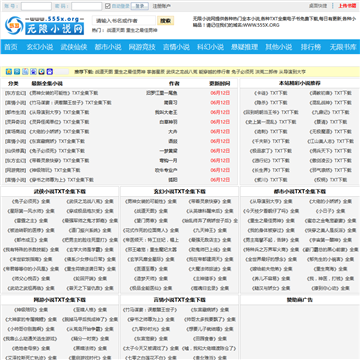Click 能穿越的修行者 in the 推荐下载 bar
The width and height of the screenshot is (360, 360).
(x=214, y=72)
